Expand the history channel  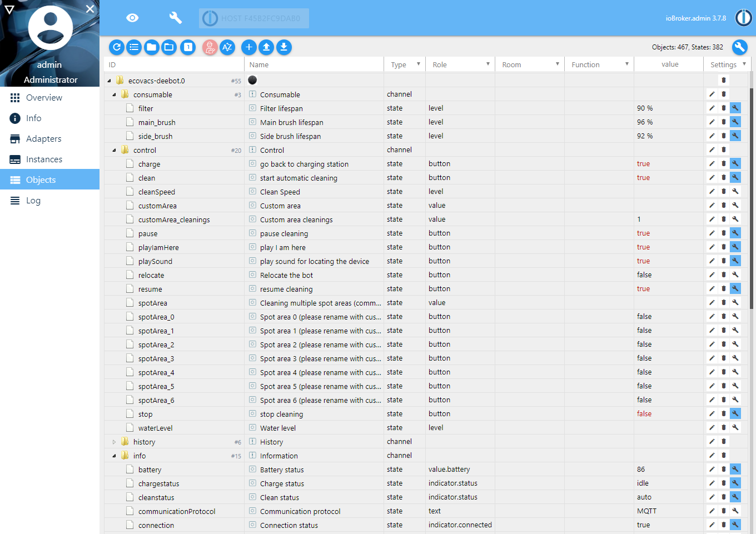tap(115, 442)
